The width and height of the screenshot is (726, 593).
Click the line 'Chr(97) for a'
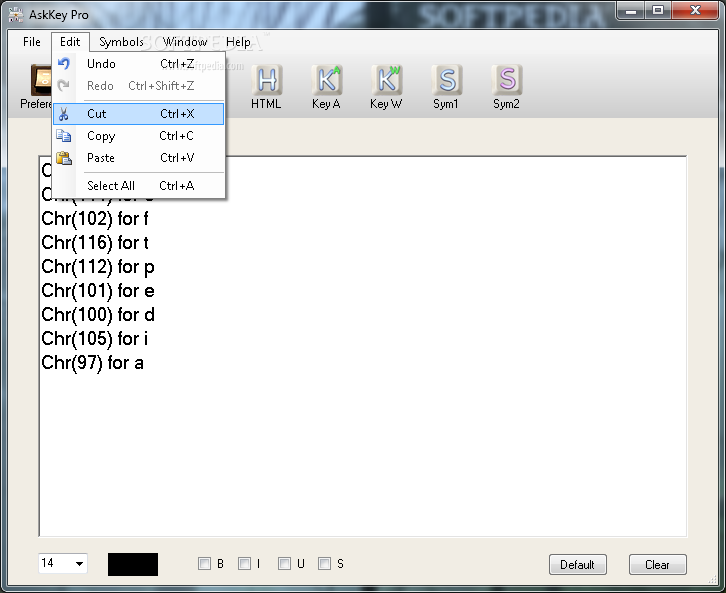pyautogui.click(x=93, y=363)
